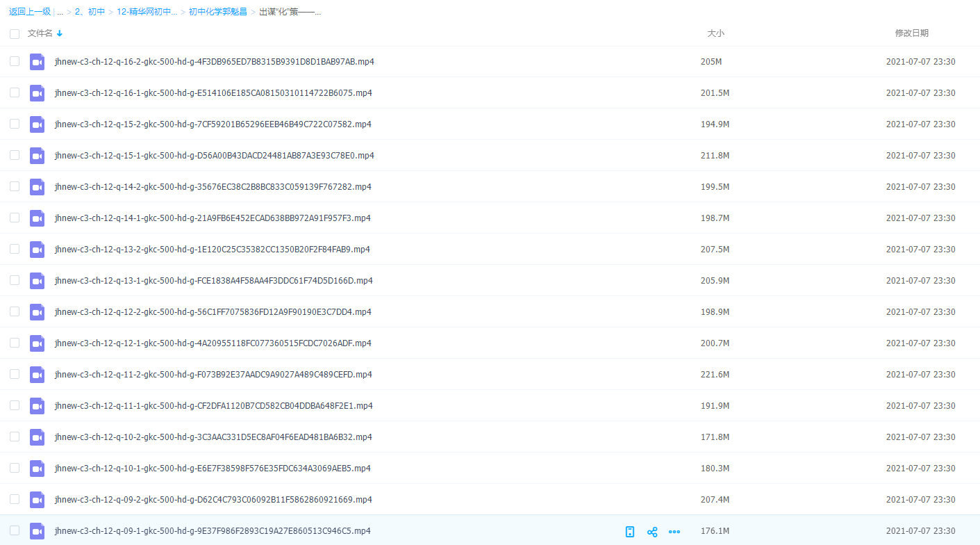Click 返回上一级 to go up one level
Screen dimensions: 980x545
point(29,12)
